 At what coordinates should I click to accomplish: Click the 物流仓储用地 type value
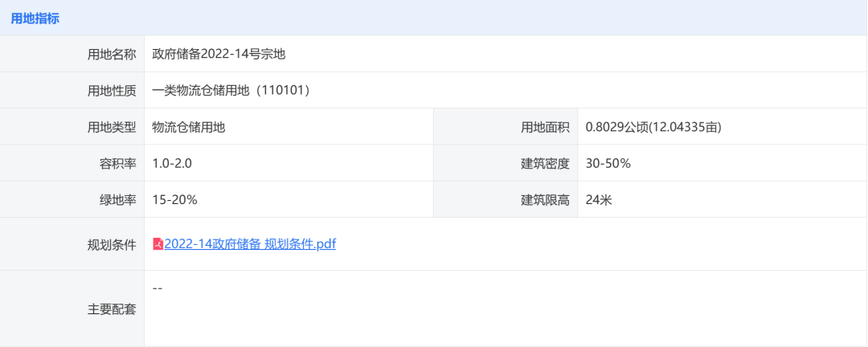(x=189, y=127)
